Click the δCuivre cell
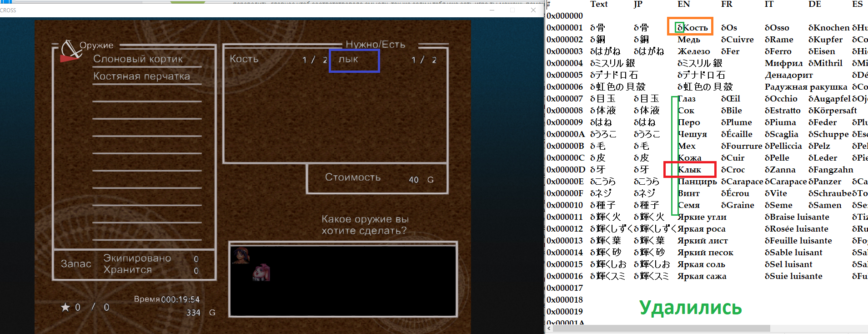868x334 pixels. click(738, 40)
